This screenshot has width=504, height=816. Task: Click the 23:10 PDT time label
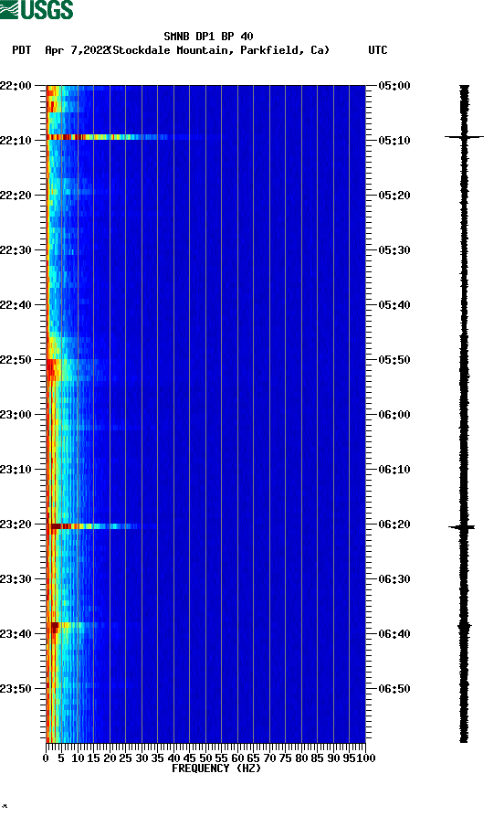[16, 470]
